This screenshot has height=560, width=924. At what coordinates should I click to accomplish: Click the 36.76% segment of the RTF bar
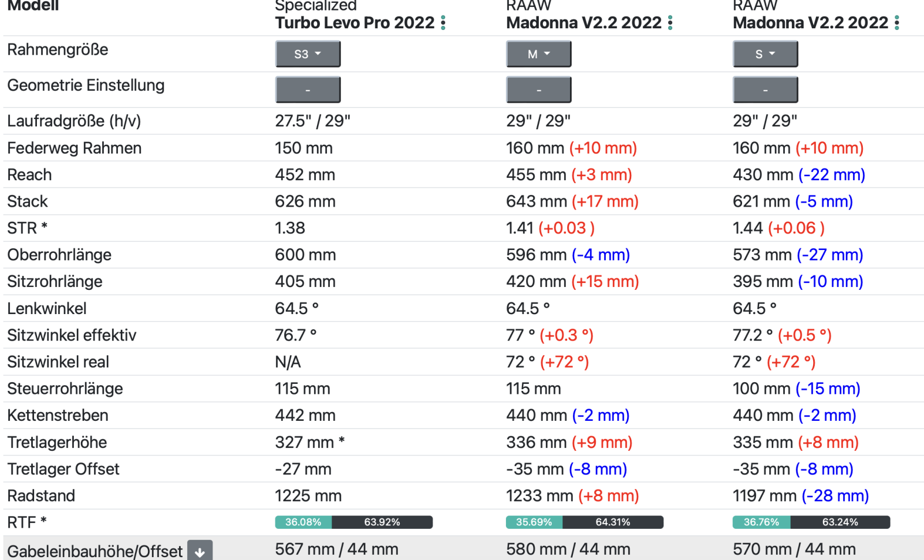click(761, 522)
